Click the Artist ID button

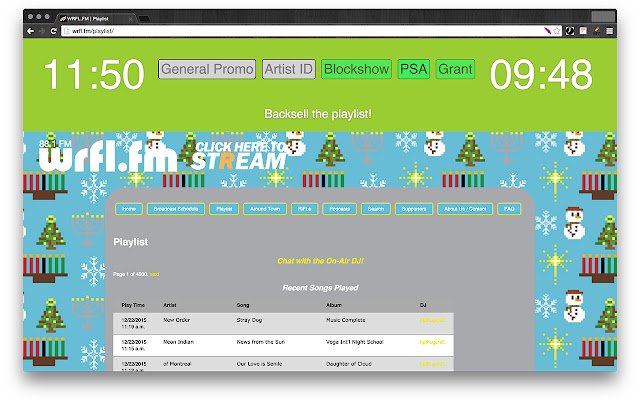[x=289, y=69]
